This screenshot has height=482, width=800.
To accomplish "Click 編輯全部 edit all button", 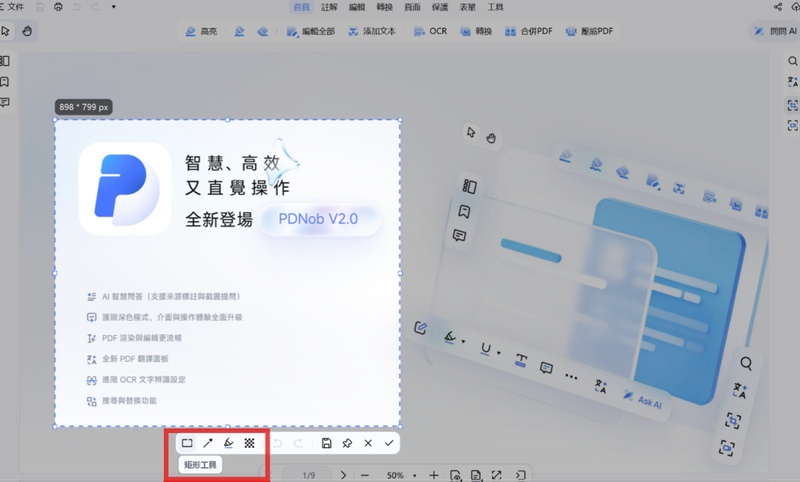I will point(310,31).
